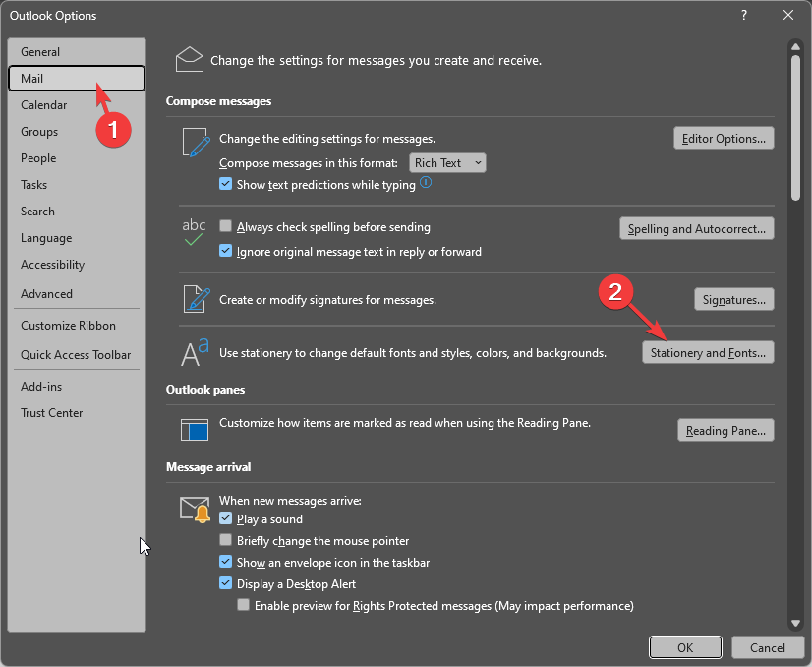Click 'Create or modify signatures for messages.' text
The width and height of the screenshot is (812, 667).
click(x=327, y=299)
